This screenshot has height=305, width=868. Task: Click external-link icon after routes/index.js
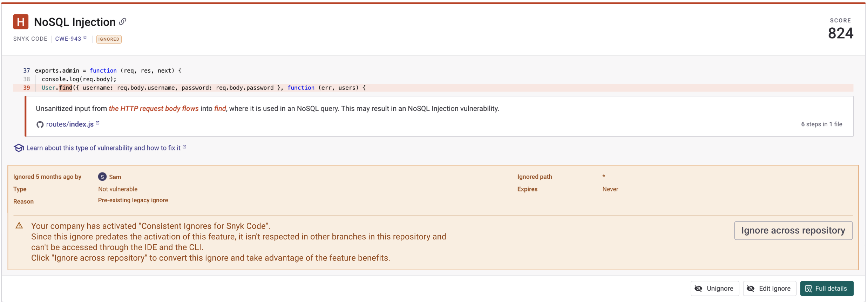click(x=98, y=123)
